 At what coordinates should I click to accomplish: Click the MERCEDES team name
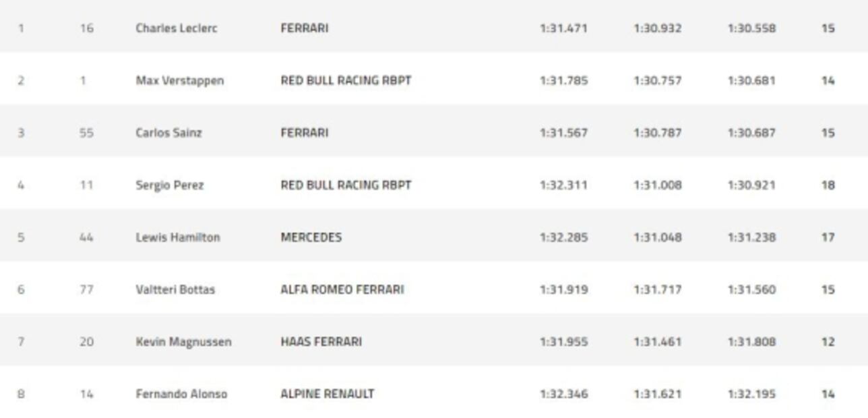311,237
